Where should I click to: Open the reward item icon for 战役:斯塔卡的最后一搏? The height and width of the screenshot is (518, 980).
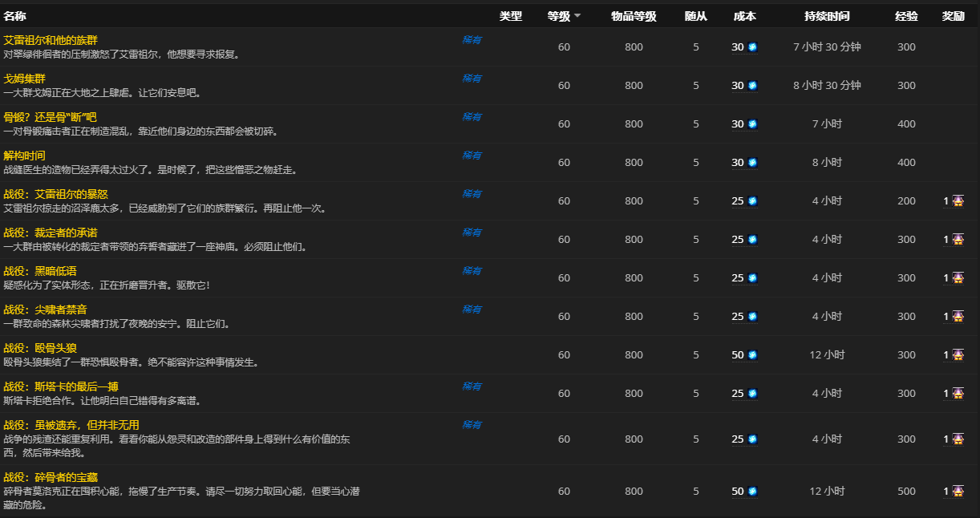click(x=958, y=394)
